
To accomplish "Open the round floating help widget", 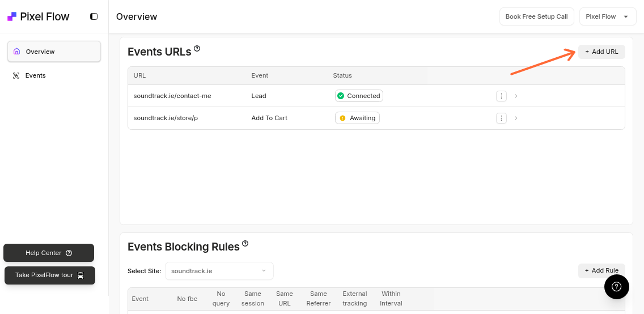I will pyautogui.click(x=617, y=287).
